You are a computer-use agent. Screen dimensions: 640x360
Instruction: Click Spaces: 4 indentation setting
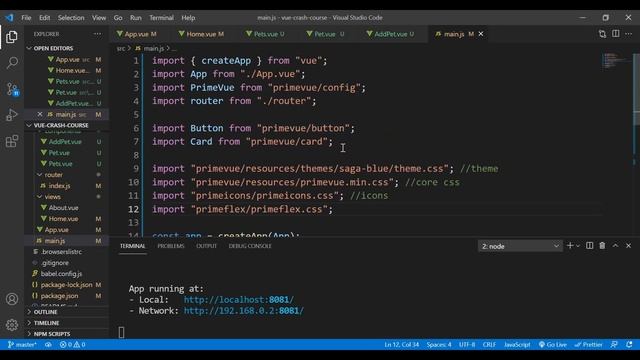point(439,344)
